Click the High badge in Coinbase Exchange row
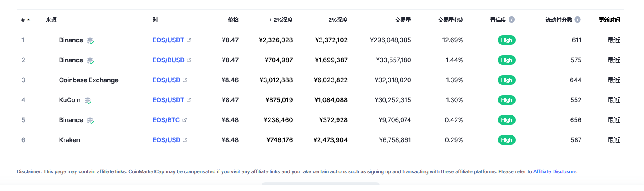 [506, 80]
